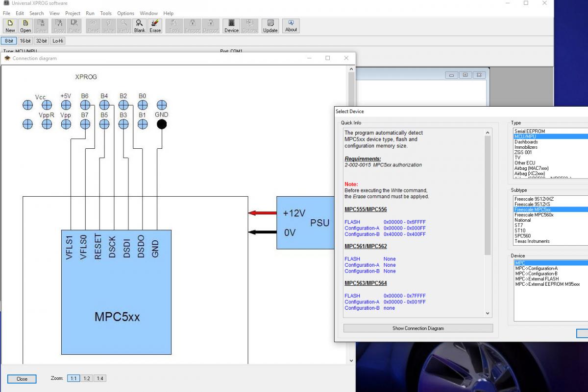Open the Help menu
Screen dimensions: 588x392
pyautogui.click(x=169, y=13)
